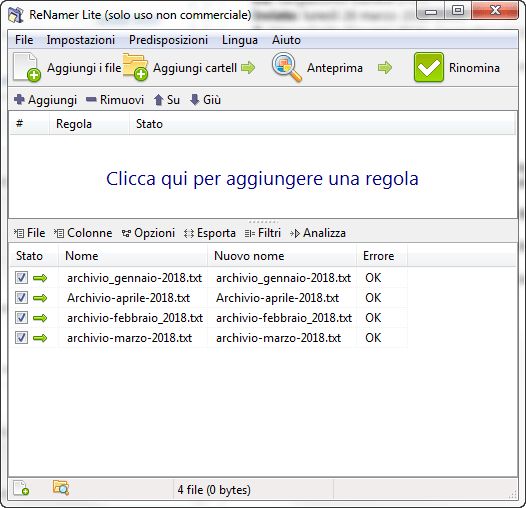Click new name archivio-marzo-2018.txt in Nuovo nome column

(278, 338)
